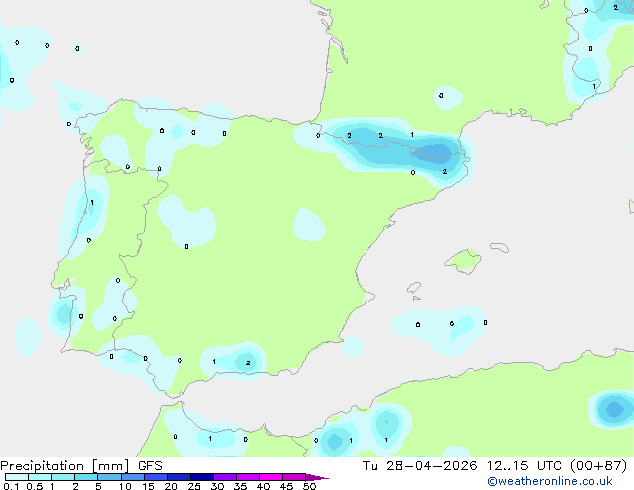Click the 0.1 to 0.5 mm legend swatch
The width and height of the screenshot is (634, 490).
[17, 477]
